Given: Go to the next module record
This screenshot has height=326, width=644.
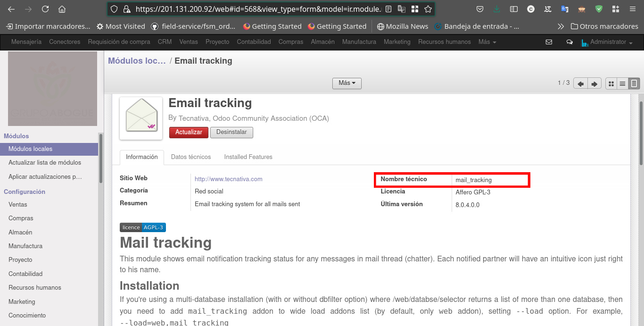Looking at the screenshot, I should click(x=594, y=84).
